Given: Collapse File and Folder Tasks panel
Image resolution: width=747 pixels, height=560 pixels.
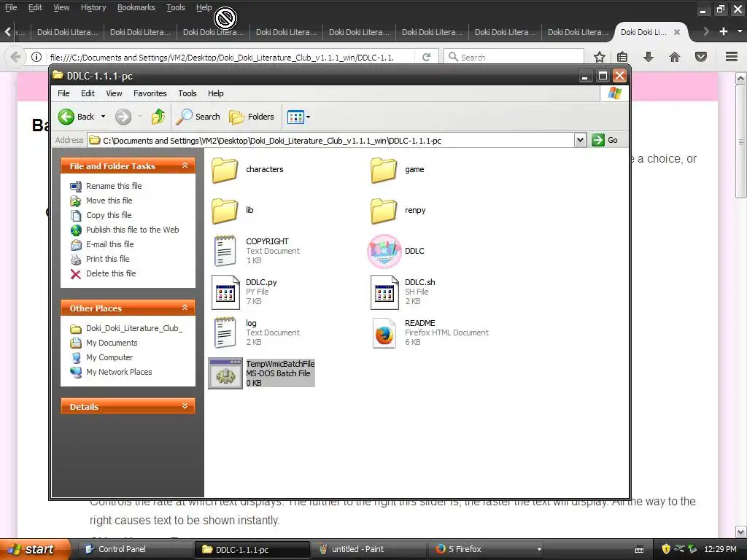Looking at the screenshot, I should pos(185,166).
